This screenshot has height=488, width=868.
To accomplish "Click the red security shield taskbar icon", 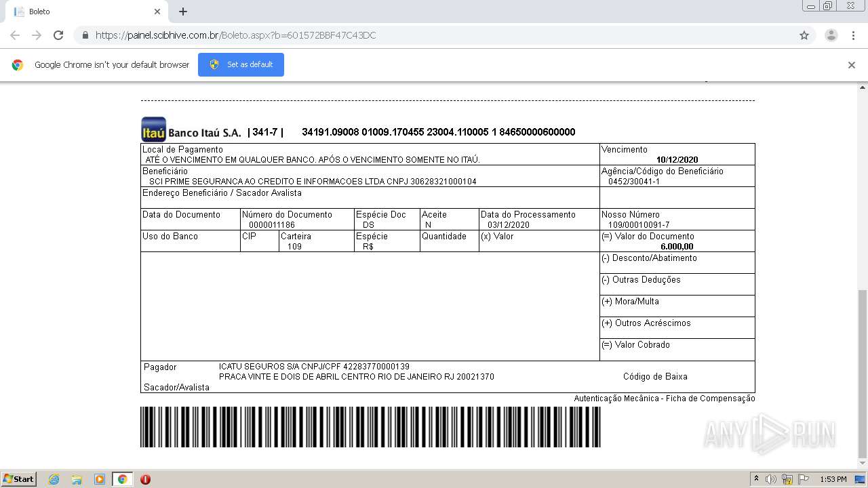I will [x=145, y=479].
